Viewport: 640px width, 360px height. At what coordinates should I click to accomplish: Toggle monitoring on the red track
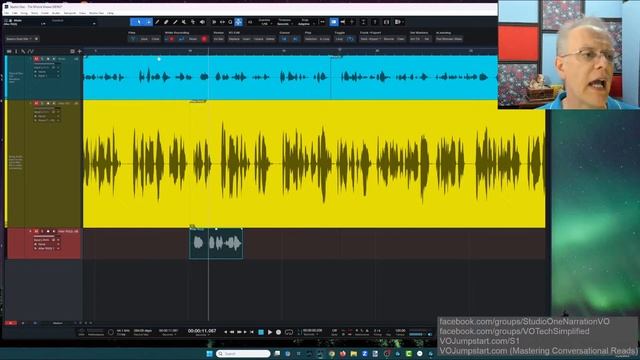point(53,231)
